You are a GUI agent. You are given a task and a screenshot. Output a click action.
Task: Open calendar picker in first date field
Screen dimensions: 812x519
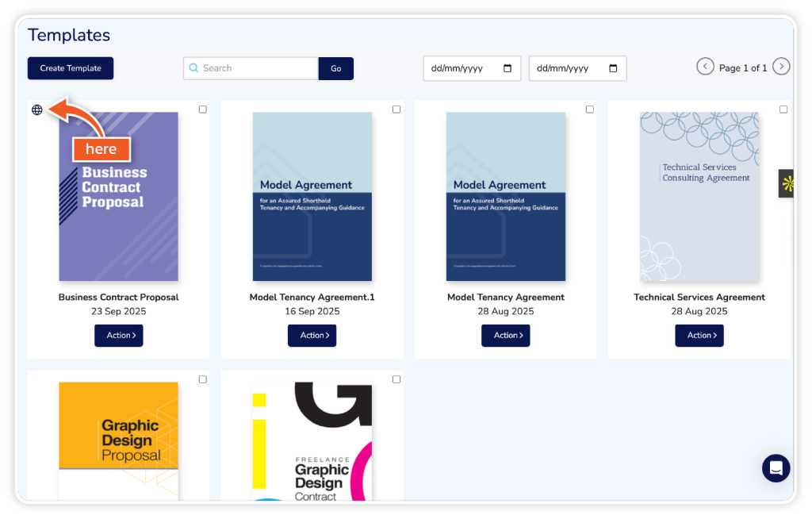coord(507,68)
